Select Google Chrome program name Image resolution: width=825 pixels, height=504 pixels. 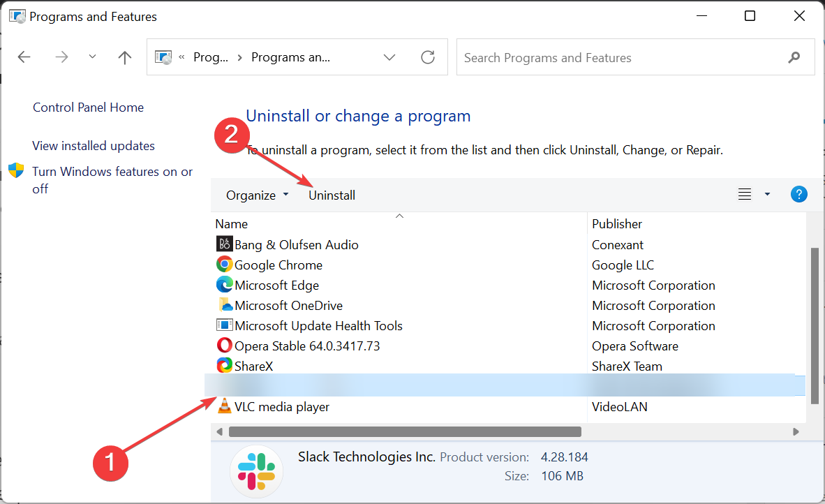(278, 265)
